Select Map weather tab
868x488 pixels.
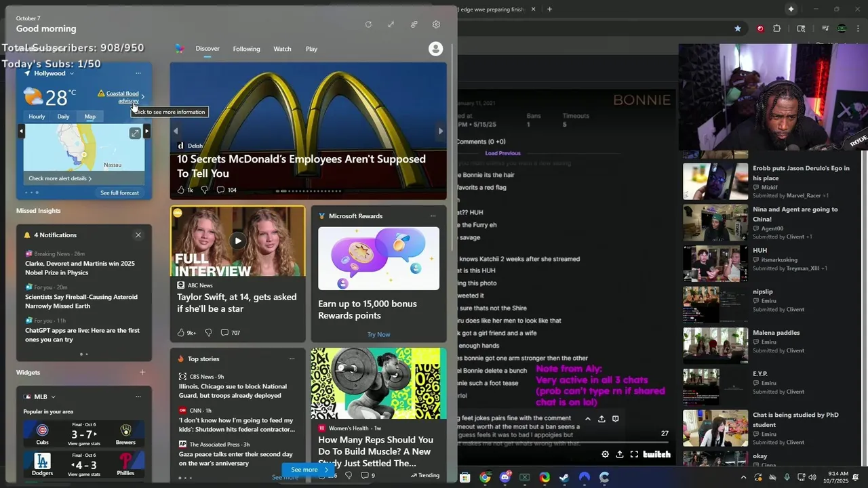coord(90,117)
